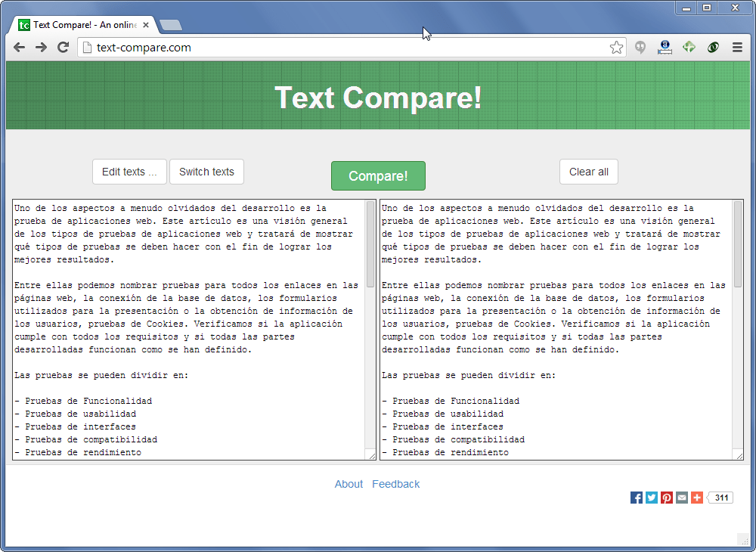
Task: Click inside the address bar
Action: [302, 47]
